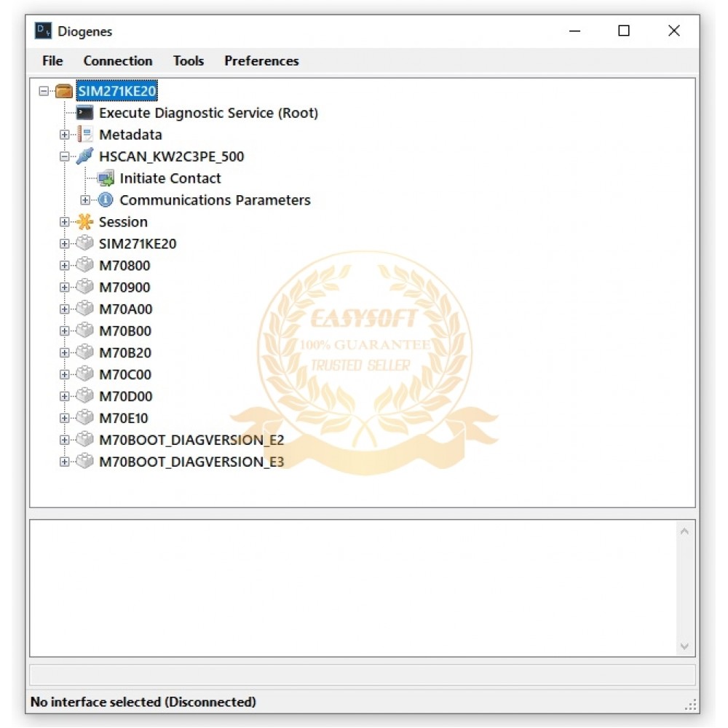Click the status bar resize grip
Screen dimensions: 728x728
pos(691,705)
